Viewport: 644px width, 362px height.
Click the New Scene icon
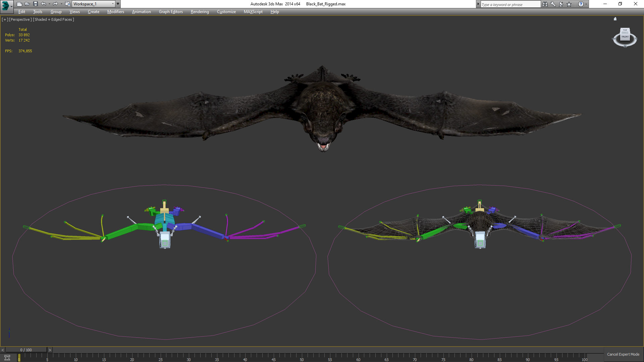click(x=19, y=4)
